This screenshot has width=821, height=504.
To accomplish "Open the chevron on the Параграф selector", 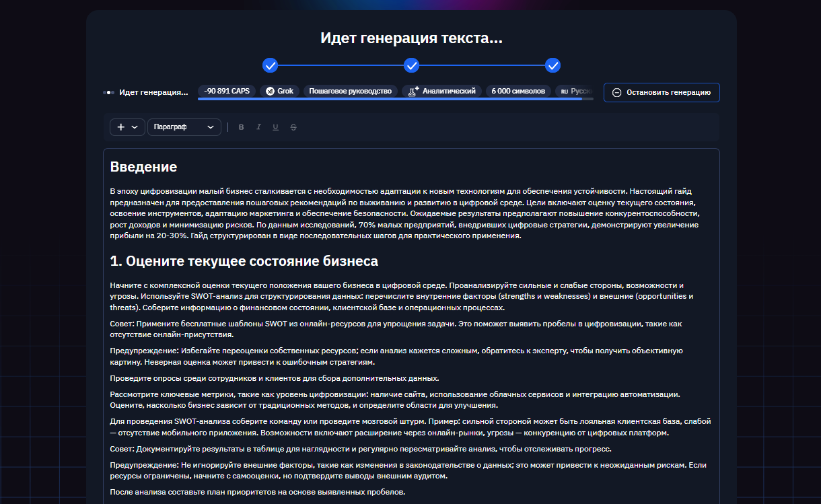I will (211, 127).
